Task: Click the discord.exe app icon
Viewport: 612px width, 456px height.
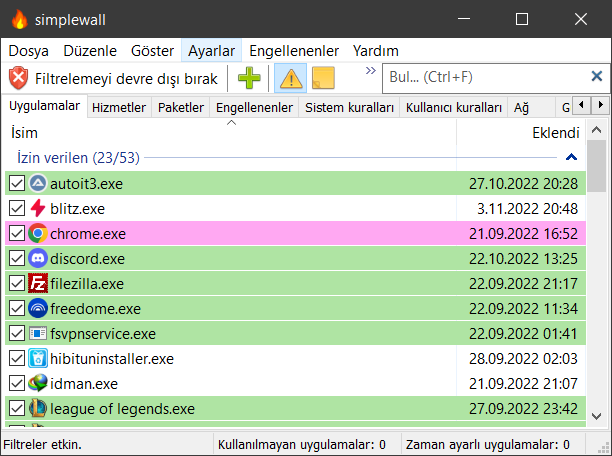Action: (x=38, y=258)
